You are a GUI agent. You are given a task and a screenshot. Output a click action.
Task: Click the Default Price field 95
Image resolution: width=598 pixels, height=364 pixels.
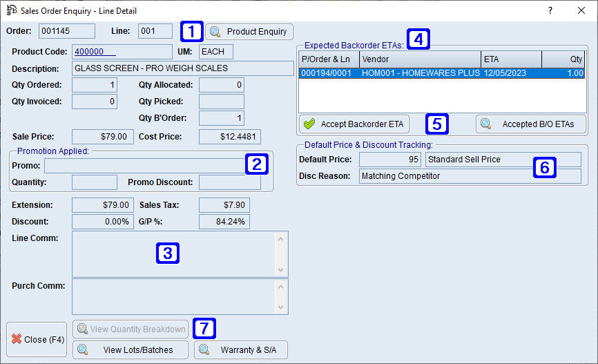point(391,160)
